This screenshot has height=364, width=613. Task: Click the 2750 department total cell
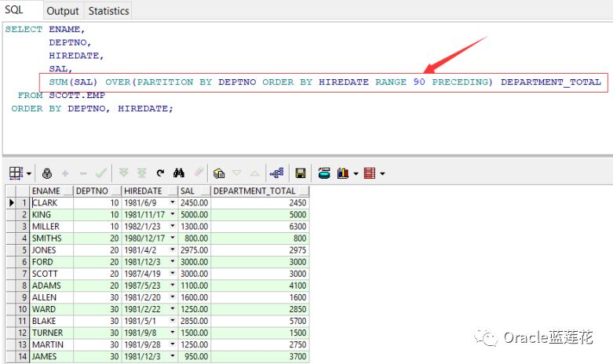(260, 344)
